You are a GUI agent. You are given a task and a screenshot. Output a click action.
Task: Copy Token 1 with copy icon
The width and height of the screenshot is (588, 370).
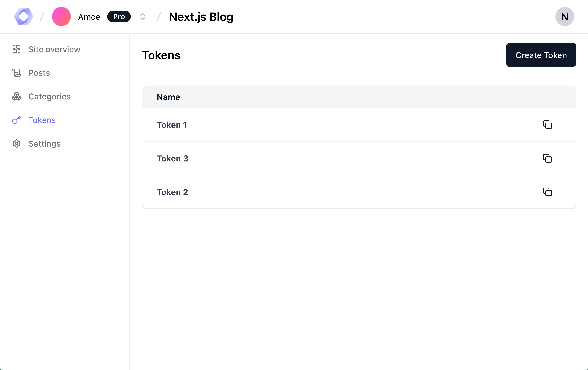click(x=547, y=125)
